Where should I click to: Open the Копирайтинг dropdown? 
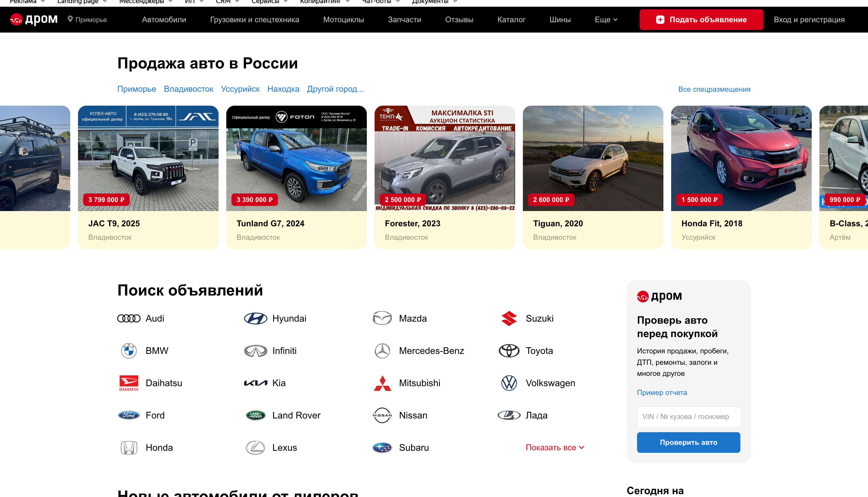pyautogui.click(x=325, y=2)
